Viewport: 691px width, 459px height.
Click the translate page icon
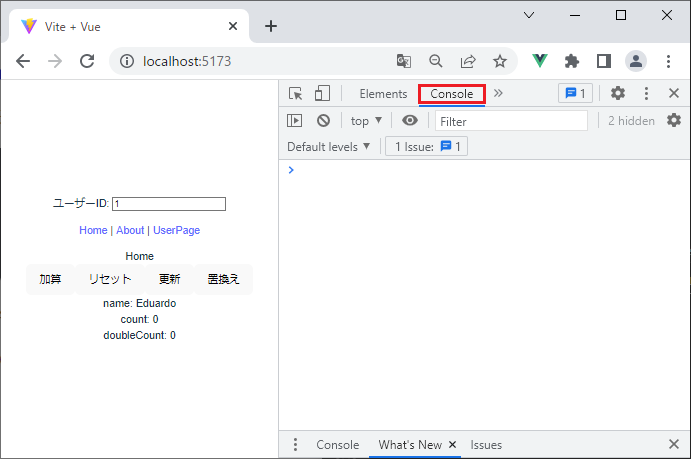pos(404,61)
